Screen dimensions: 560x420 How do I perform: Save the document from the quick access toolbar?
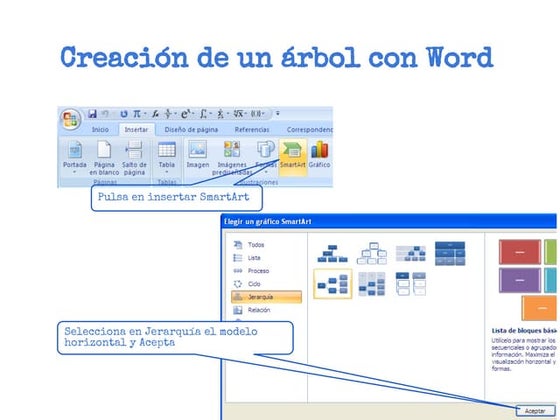click(92, 114)
